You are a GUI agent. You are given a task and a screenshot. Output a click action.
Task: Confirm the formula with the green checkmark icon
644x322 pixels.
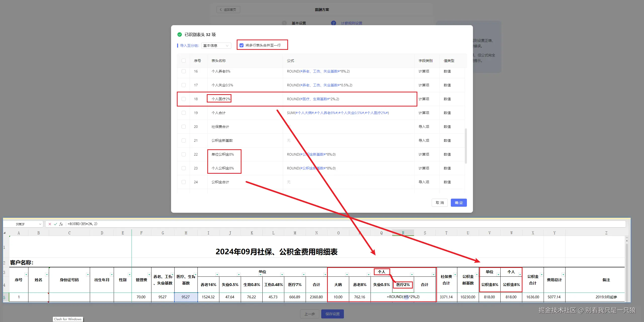click(55, 224)
